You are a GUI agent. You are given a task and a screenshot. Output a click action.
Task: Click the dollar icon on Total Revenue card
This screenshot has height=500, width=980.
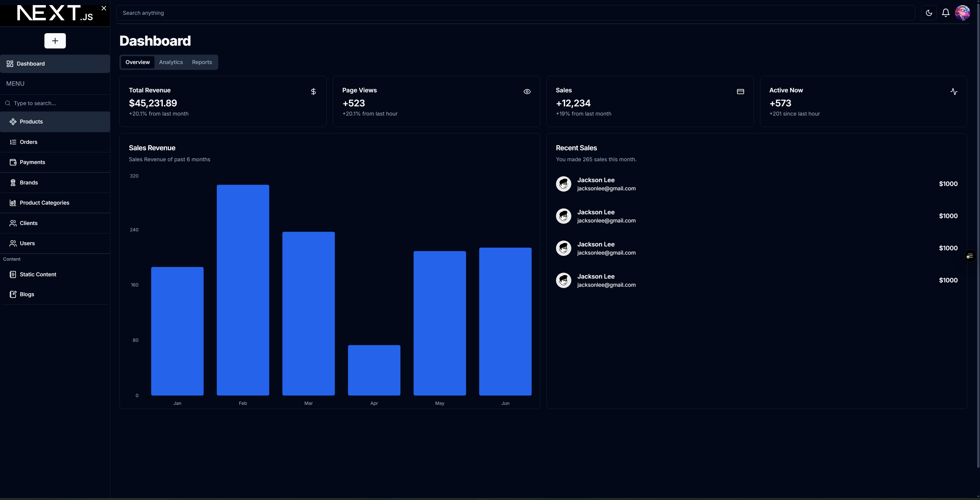point(313,92)
